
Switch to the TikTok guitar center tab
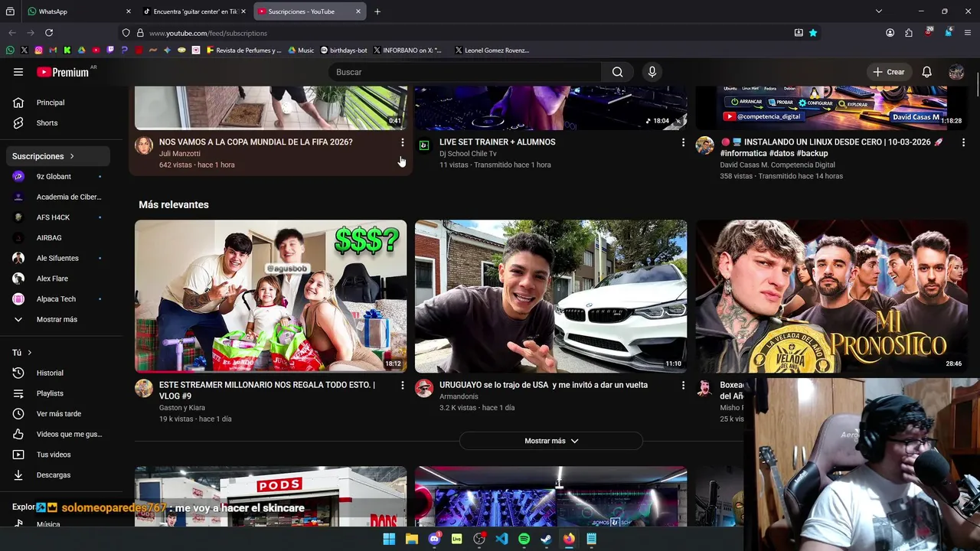(194, 11)
